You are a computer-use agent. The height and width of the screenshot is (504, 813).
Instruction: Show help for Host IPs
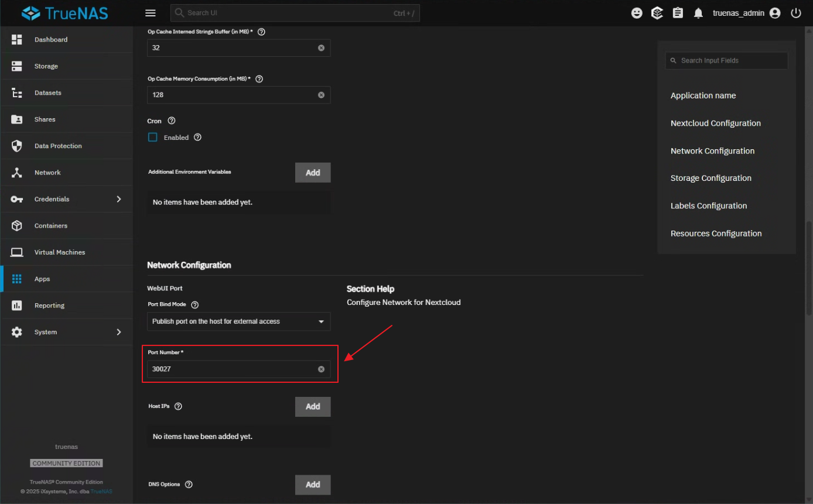tap(178, 406)
